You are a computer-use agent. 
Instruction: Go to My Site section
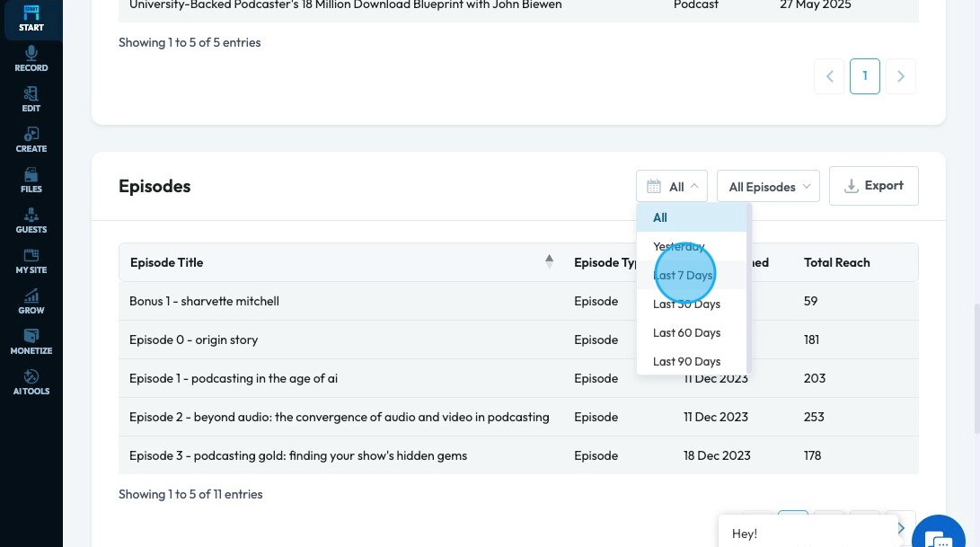(31, 261)
